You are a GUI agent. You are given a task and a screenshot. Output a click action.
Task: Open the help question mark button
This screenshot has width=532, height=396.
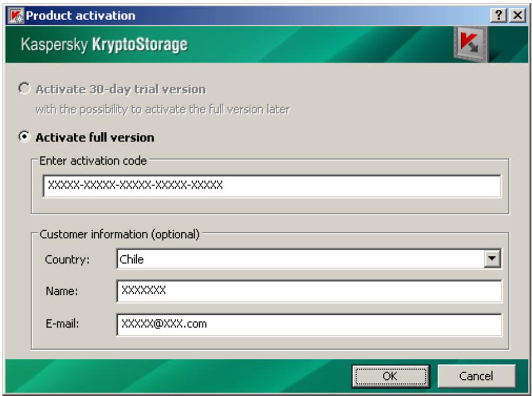[498, 15]
